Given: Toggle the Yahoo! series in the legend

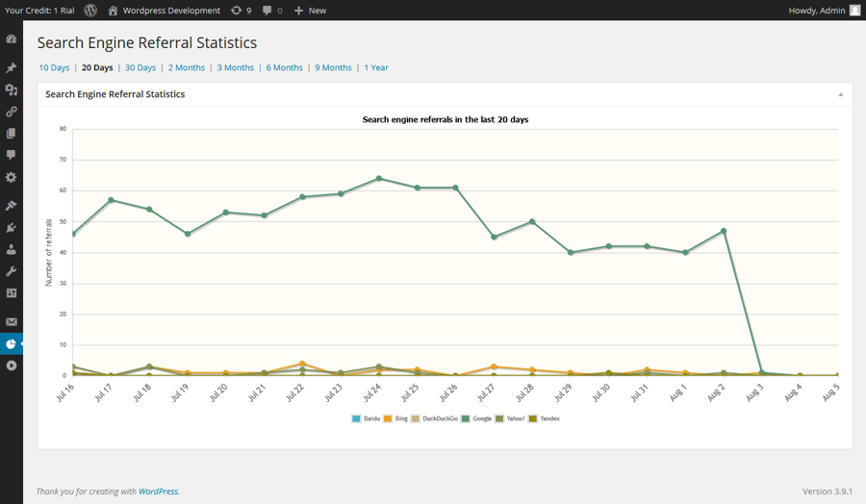Looking at the screenshot, I should coord(510,418).
